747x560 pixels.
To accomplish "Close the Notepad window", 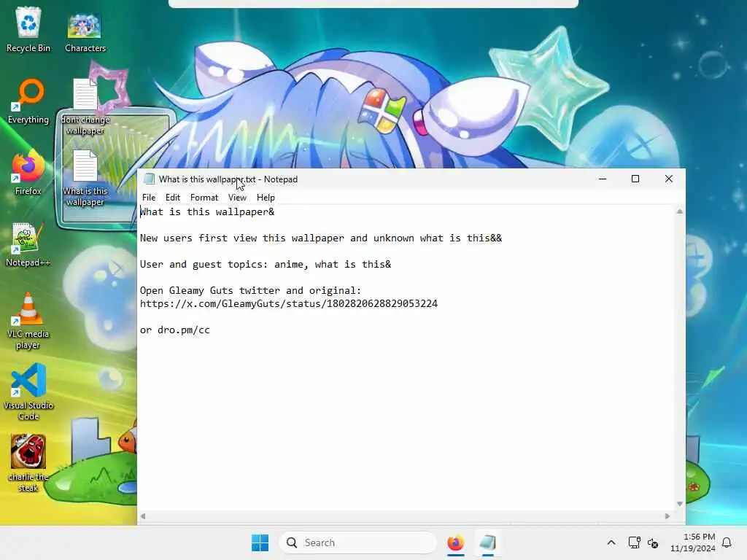I will click(669, 179).
